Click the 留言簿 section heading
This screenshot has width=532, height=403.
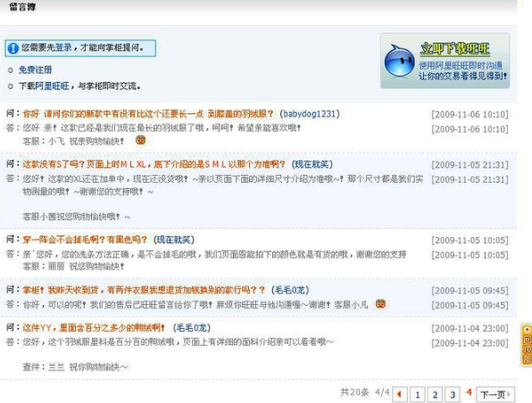[x=22, y=7]
